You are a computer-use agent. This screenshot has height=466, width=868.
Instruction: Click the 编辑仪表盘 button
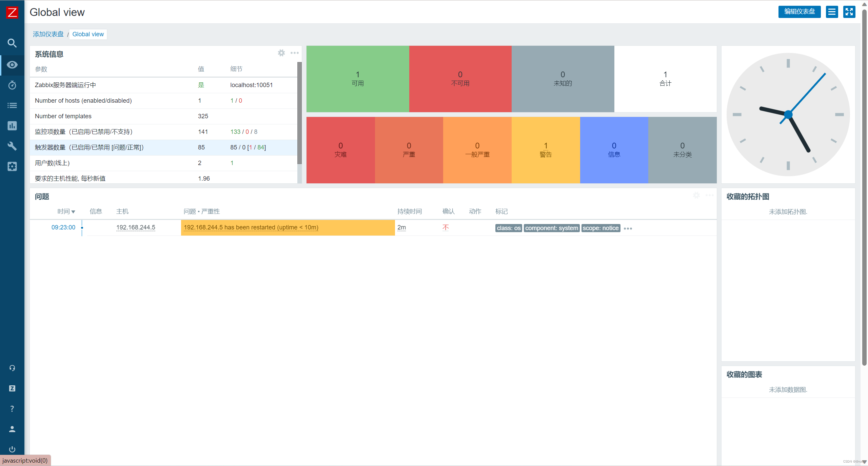point(800,12)
